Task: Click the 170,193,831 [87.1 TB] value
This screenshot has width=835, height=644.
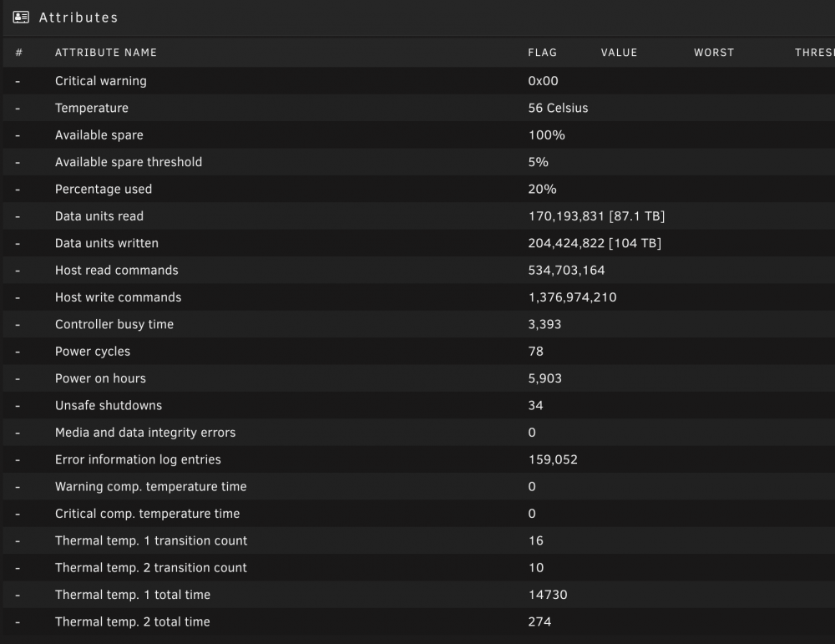Action: coord(596,216)
